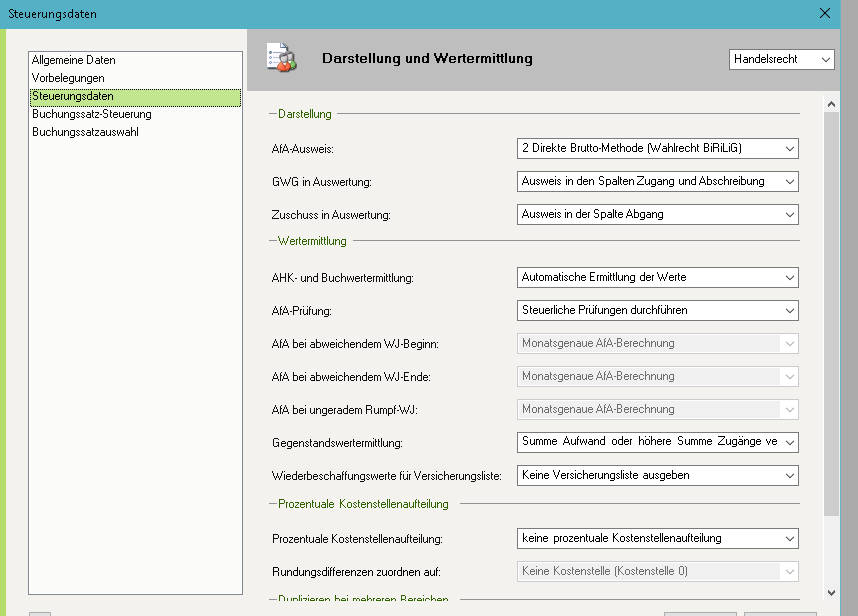Expand the AfA-Prüfung dropdown

[657, 310]
